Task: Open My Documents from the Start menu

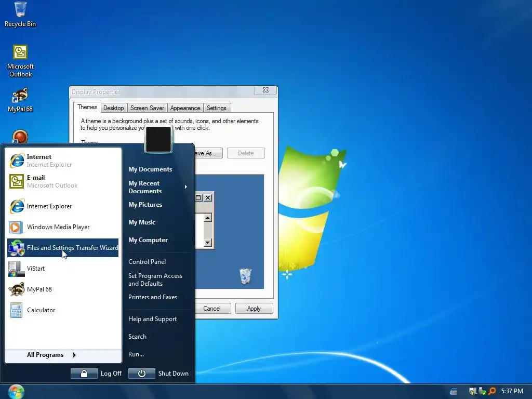Action: (150, 169)
